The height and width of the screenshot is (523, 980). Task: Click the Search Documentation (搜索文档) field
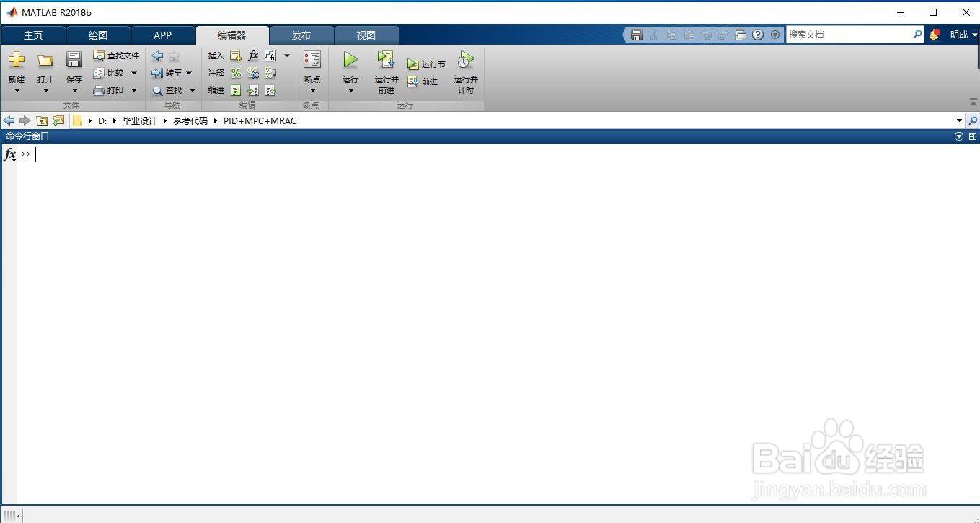pyautogui.click(x=848, y=34)
